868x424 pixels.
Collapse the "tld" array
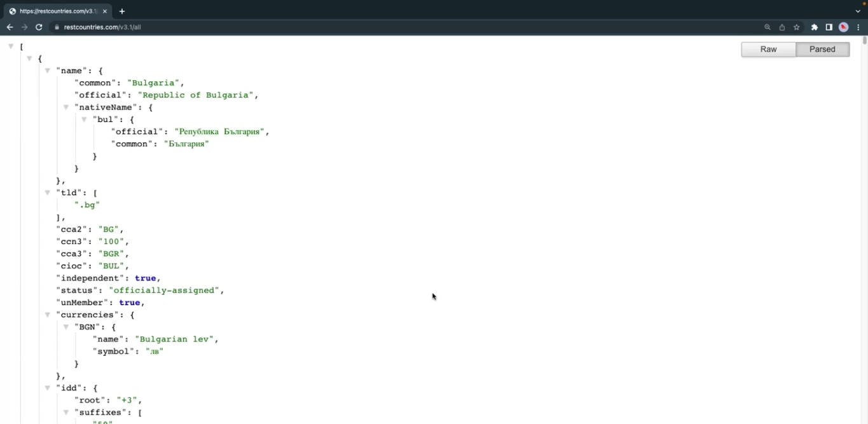click(48, 193)
